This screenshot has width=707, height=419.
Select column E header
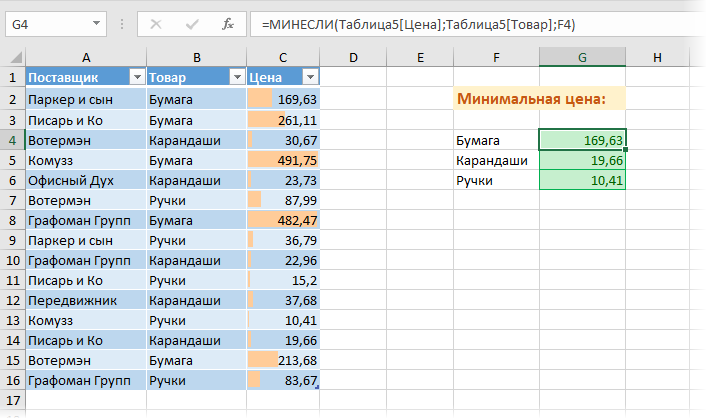(x=420, y=57)
